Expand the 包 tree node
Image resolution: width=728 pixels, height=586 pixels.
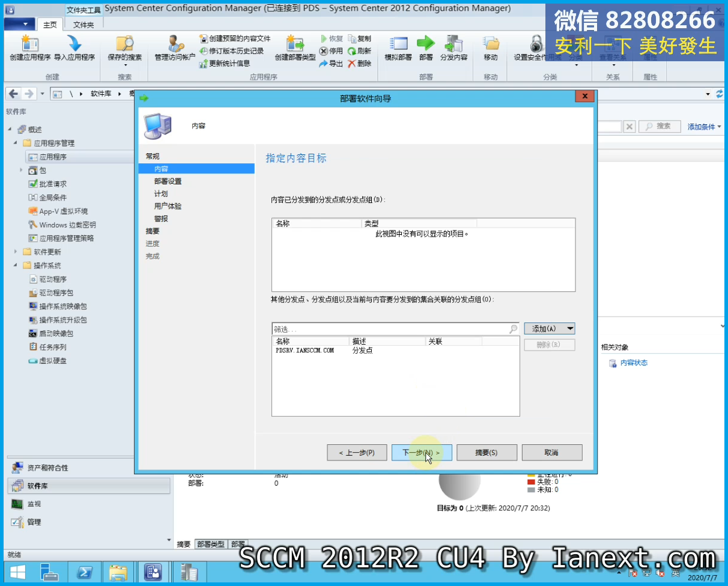(x=21, y=171)
